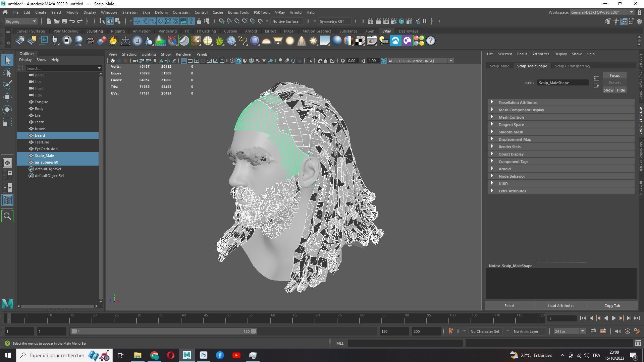Click the playback range slider bar
644x362 pixels.
click(x=163, y=331)
